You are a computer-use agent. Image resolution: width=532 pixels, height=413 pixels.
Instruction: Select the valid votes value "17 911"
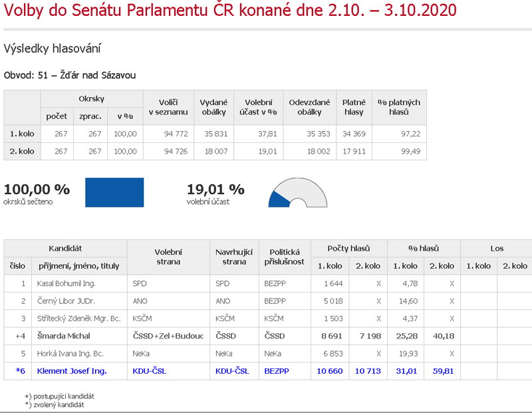click(354, 152)
